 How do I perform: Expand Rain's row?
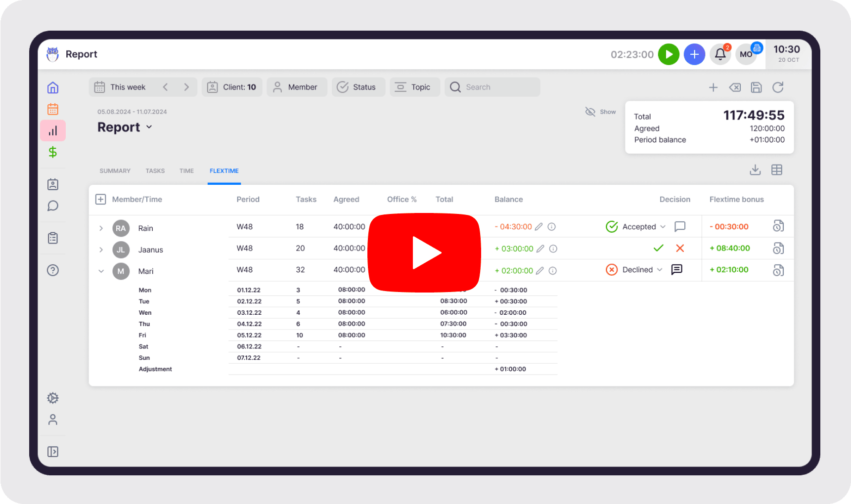[101, 228]
